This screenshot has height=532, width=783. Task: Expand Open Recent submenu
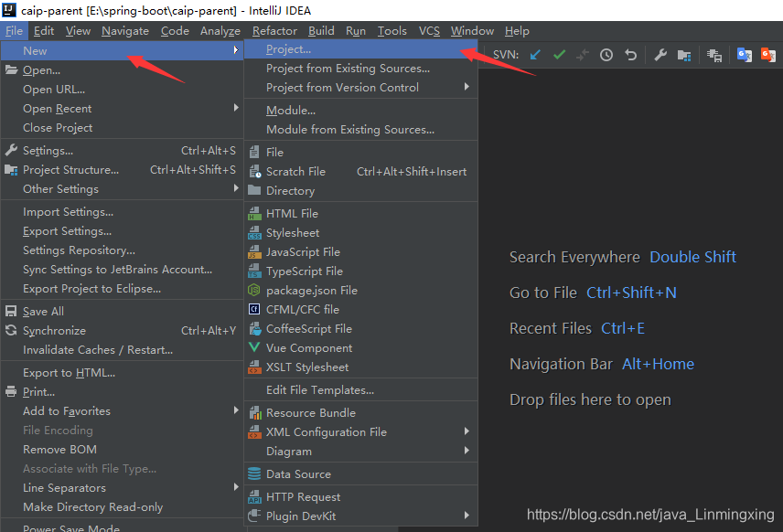coord(122,109)
